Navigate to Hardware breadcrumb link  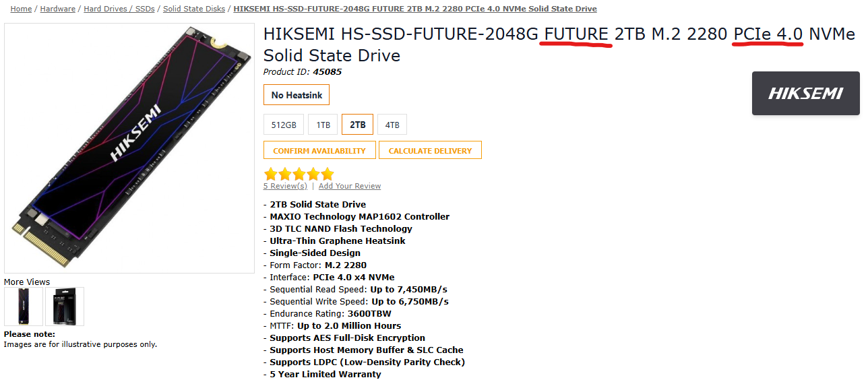point(58,9)
